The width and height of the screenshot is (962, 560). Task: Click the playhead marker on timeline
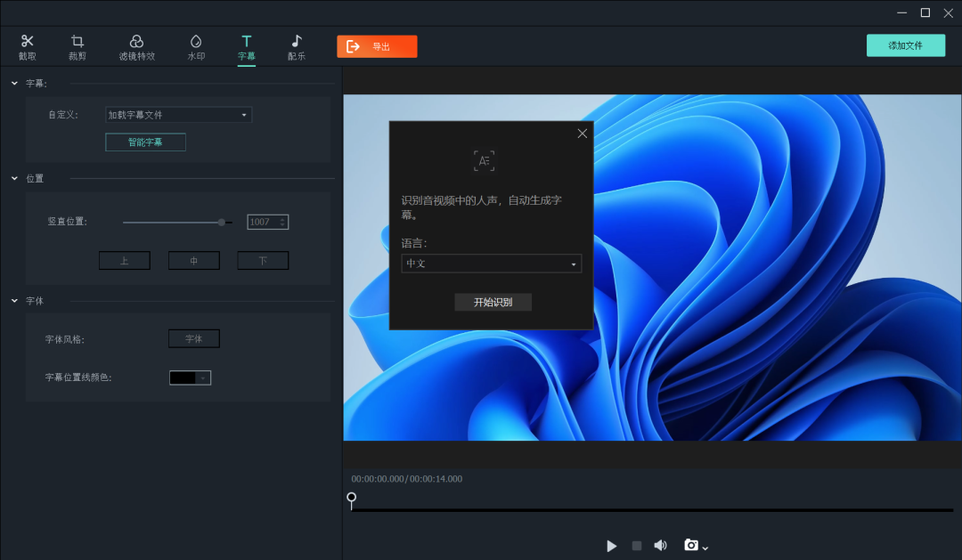[x=352, y=499]
